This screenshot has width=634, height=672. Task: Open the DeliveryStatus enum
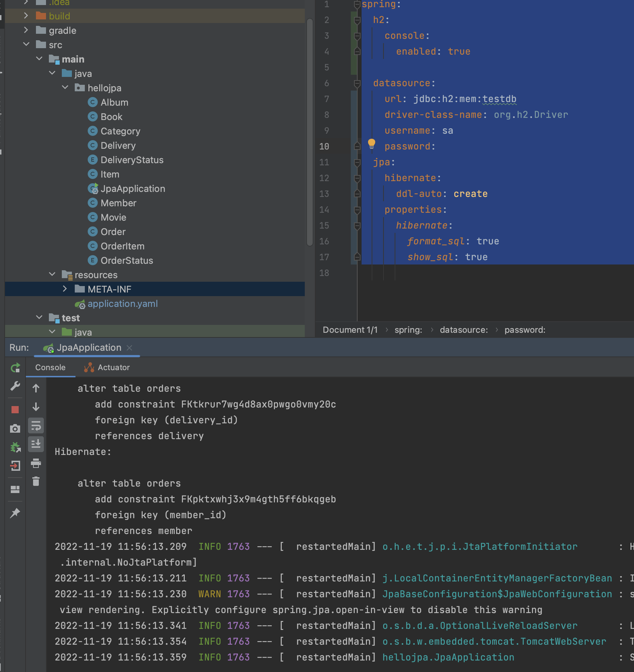tap(132, 160)
